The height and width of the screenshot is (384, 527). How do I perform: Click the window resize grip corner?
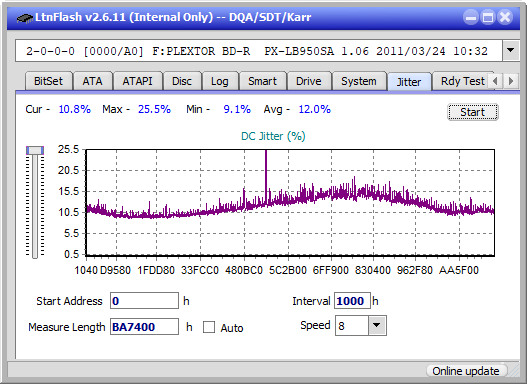[x=514, y=371]
